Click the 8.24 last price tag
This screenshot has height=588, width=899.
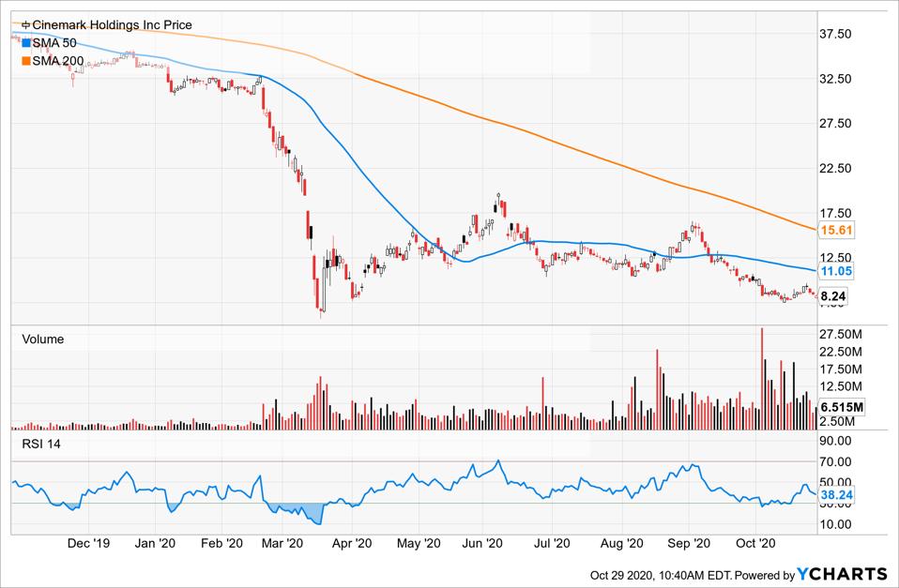(833, 296)
